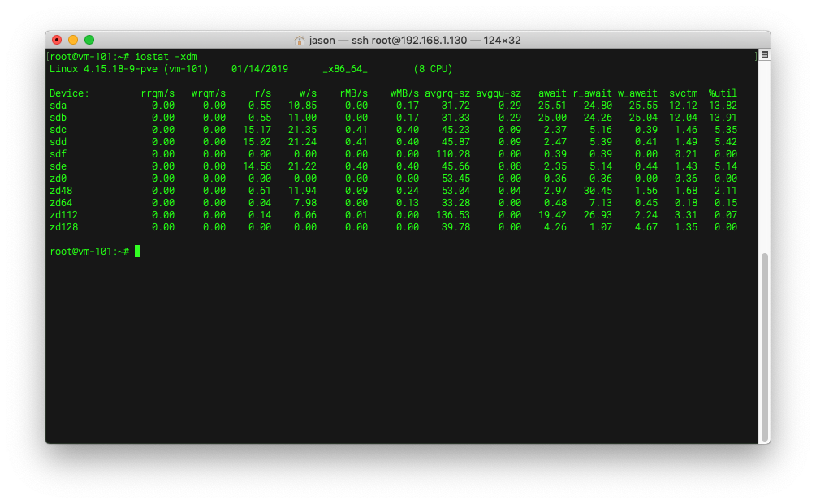Click the 'zd128' device name
The image size is (816, 504).
63,227
